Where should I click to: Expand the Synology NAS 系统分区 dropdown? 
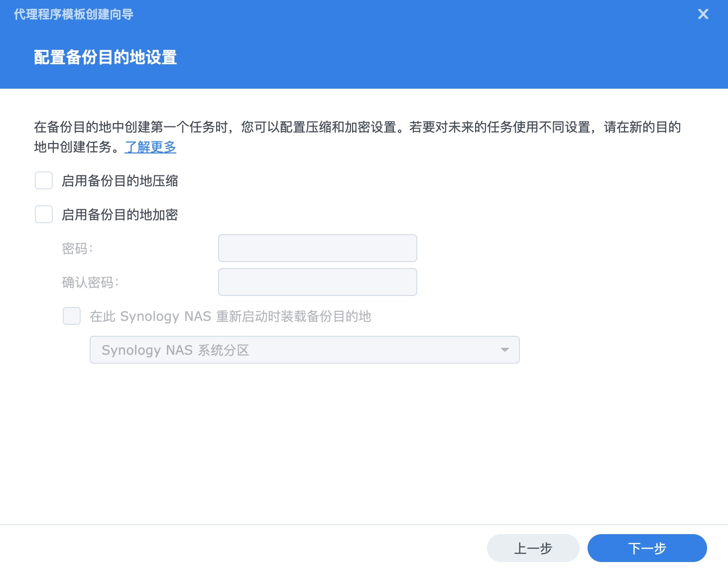click(305, 350)
